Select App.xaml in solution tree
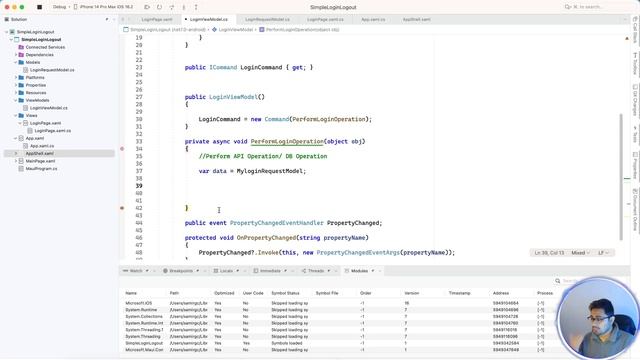 35,138
